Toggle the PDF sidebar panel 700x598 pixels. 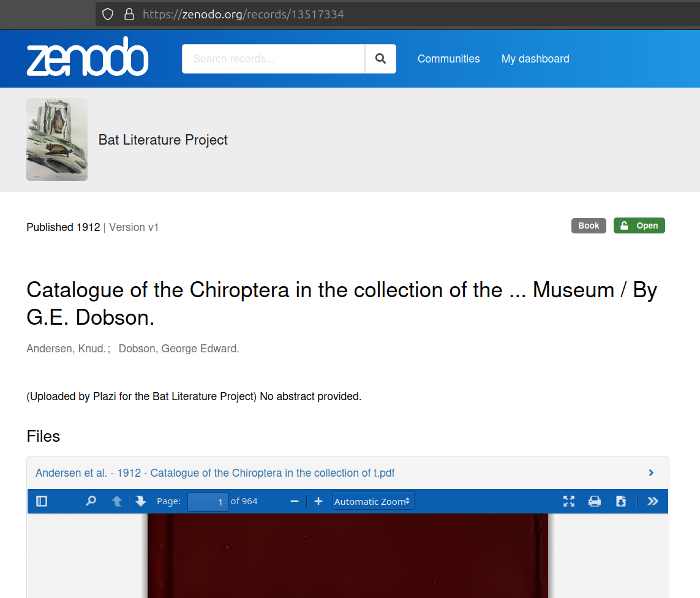pyautogui.click(x=41, y=501)
